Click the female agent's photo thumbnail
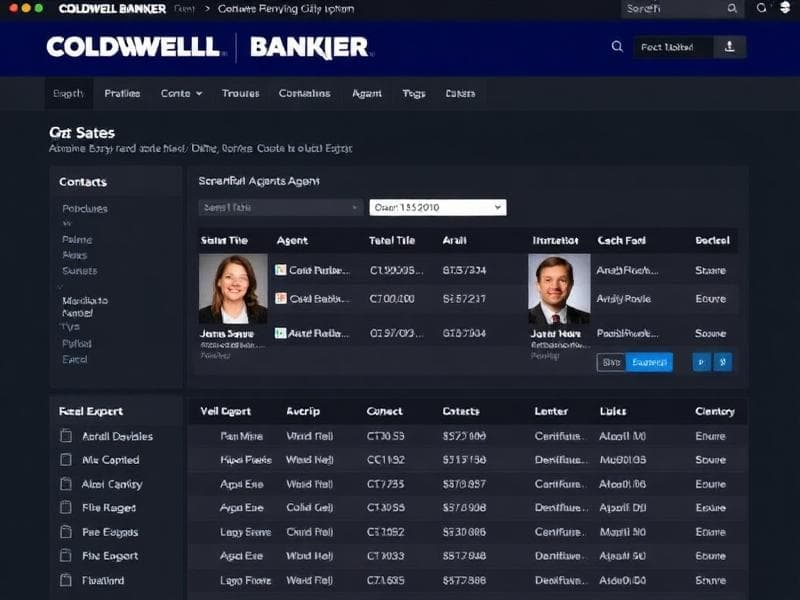 (233, 288)
